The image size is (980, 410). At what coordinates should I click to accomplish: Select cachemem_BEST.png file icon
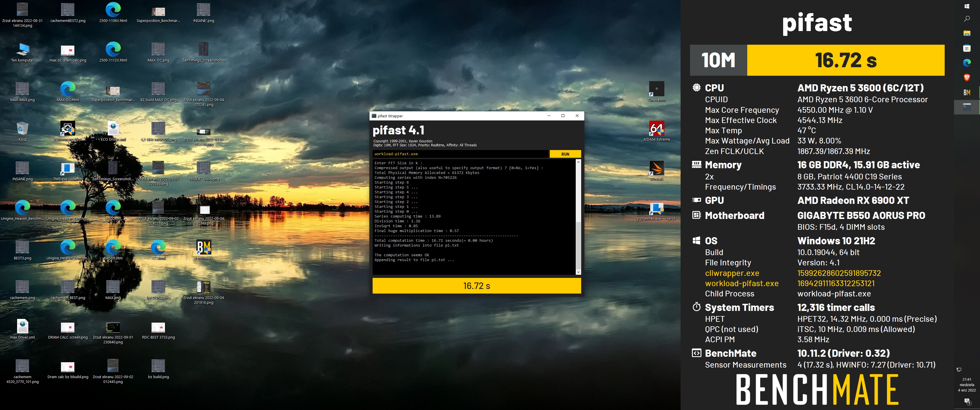[68, 290]
